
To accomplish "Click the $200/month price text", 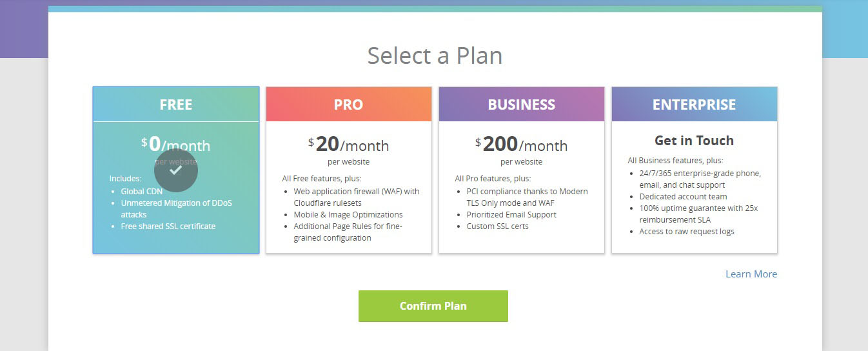I will 522,144.
